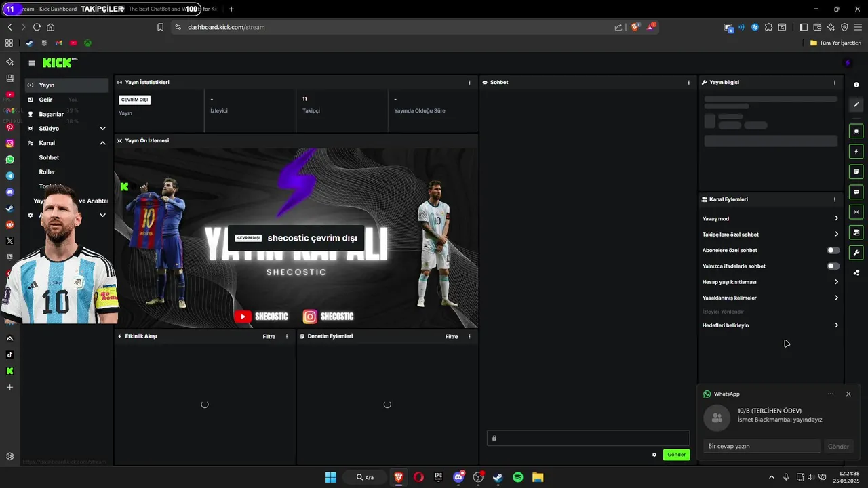Reload the page

coord(37,27)
